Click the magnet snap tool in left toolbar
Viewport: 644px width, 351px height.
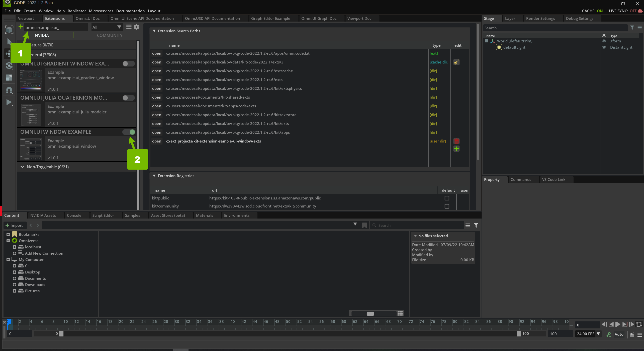pyautogui.click(x=9, y=90)
